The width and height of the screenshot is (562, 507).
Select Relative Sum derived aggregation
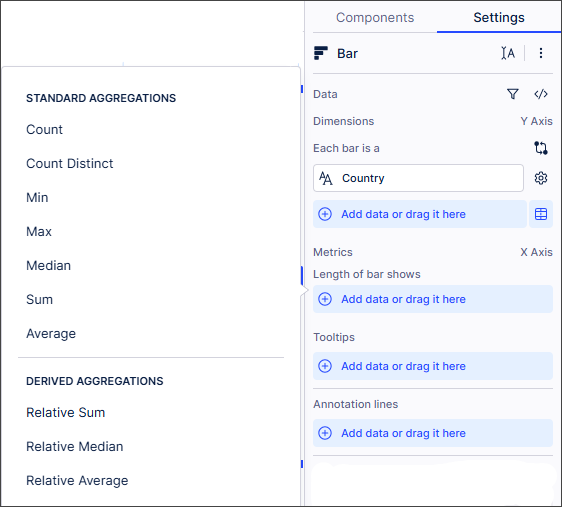[66, 412]
